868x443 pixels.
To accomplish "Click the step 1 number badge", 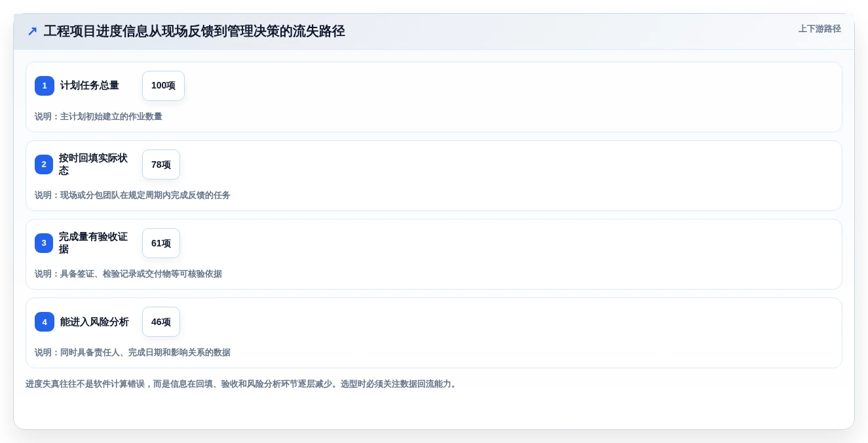I will 45,86.
